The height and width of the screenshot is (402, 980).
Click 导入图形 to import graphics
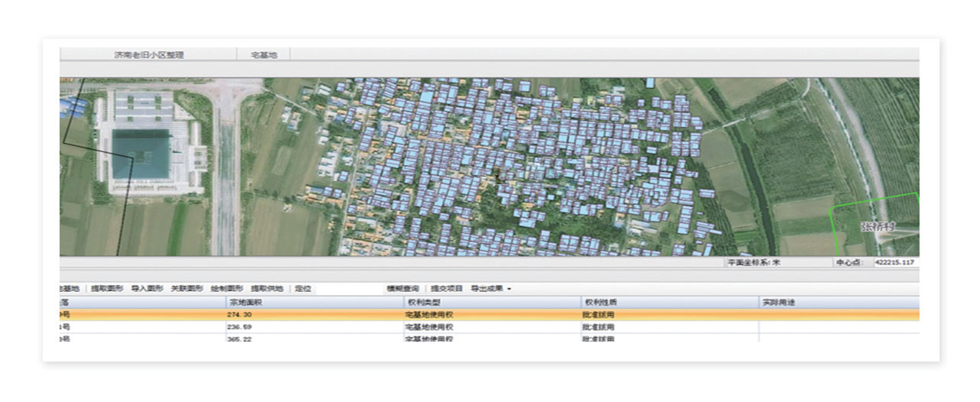tap(147, 289)
